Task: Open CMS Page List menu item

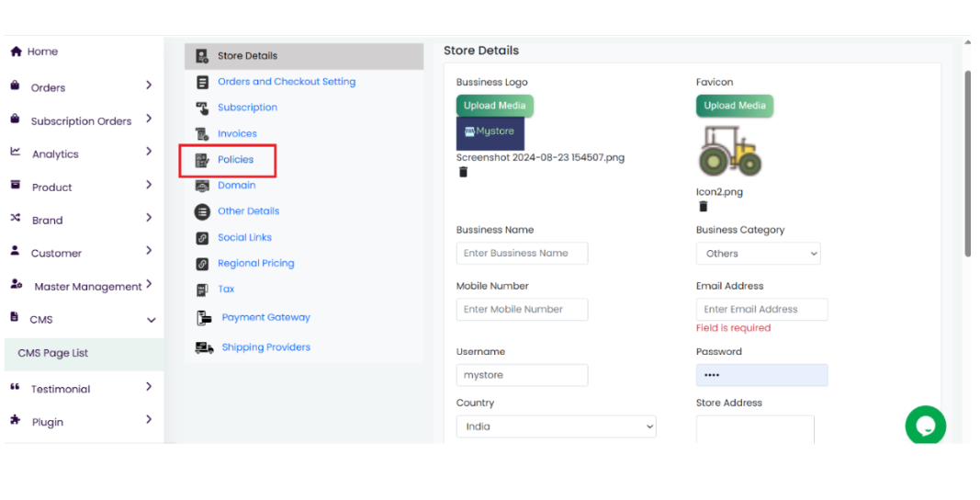Action: click(53, 353)
